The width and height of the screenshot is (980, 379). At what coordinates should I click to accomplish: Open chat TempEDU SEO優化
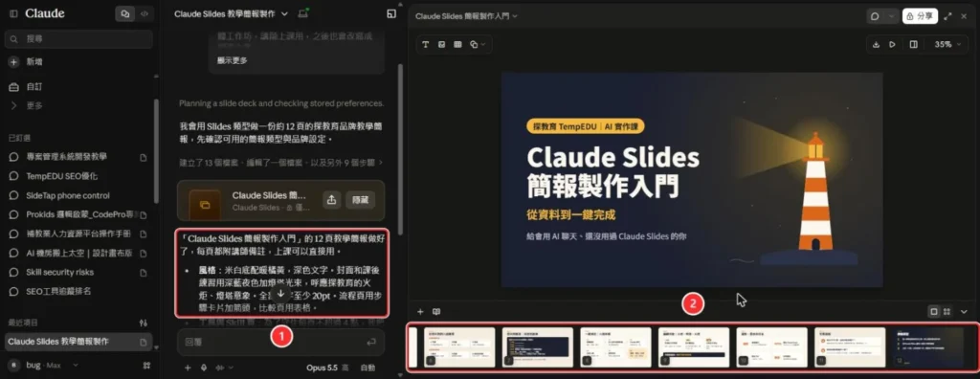click(62, 176)
